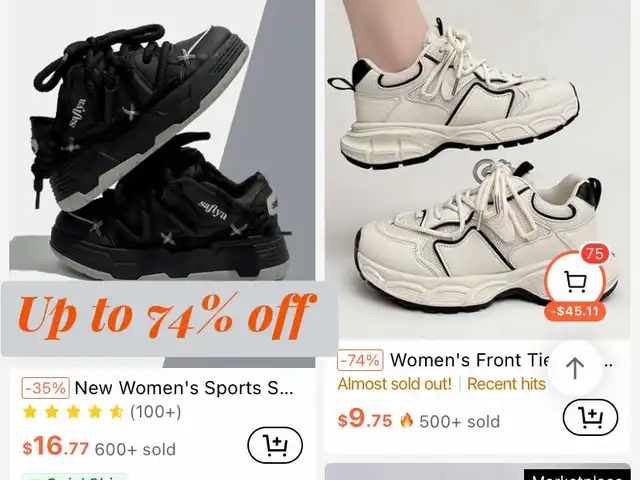Screen dimensions: 640x480
Task: Click the 'Almost sold out!' label
Action: click(395, 384)
